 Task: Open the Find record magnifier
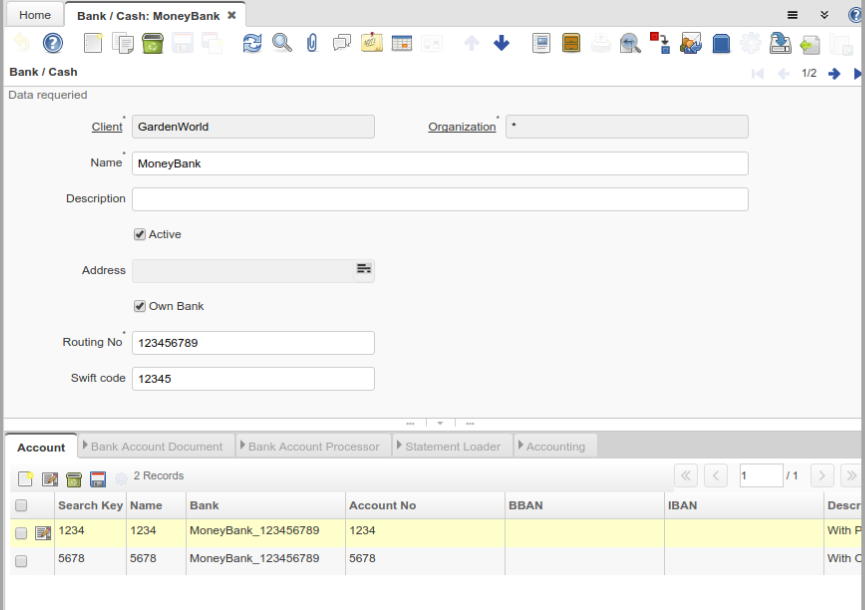click(282, 43)
